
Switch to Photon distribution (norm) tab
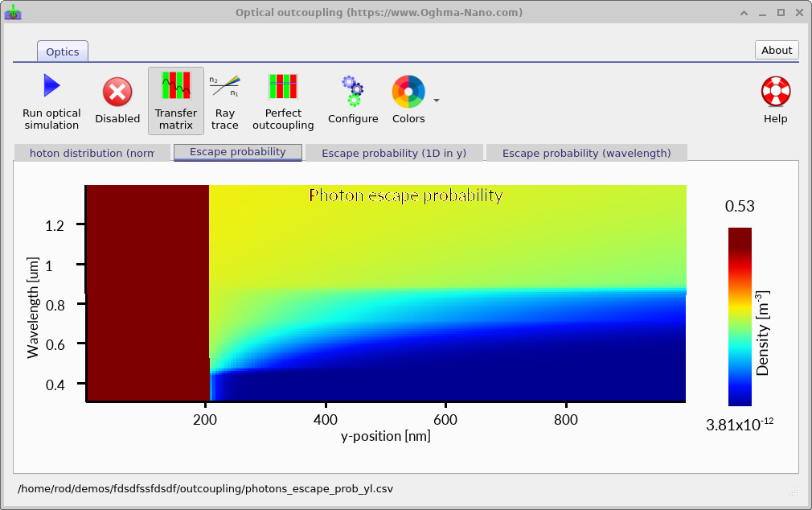click(x=92, y=153)
